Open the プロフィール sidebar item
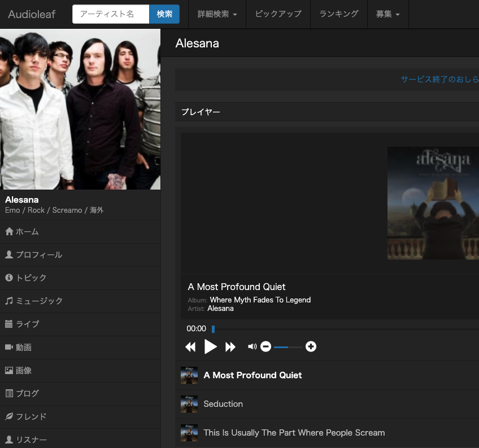 pos(80,255)
